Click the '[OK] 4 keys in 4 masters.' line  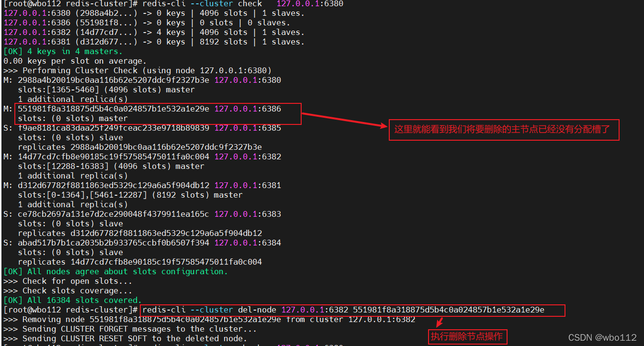pos(63,51)
